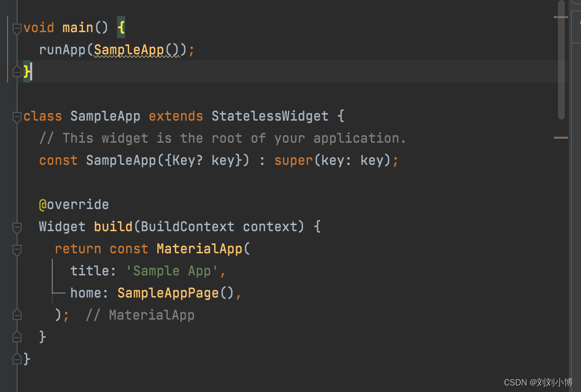Click the @override annotation
The height and width of the screenshot is (392, 581).
74,205
